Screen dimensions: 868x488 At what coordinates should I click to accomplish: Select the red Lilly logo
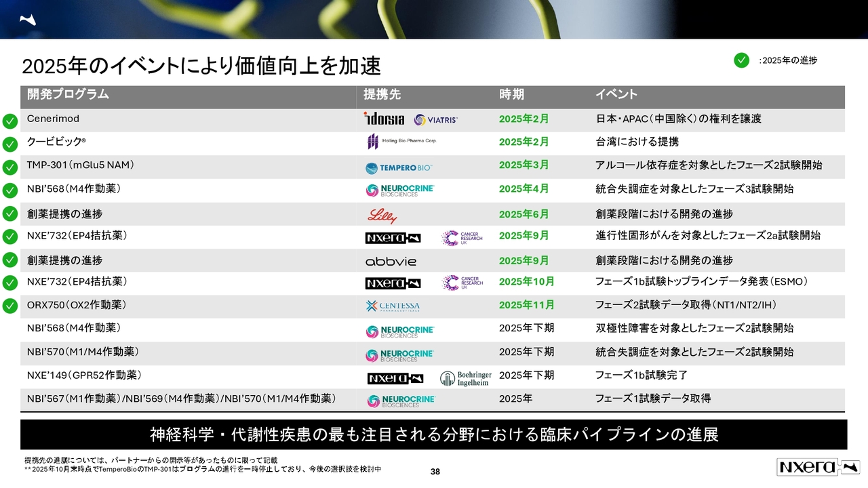(x=382, y=216)
